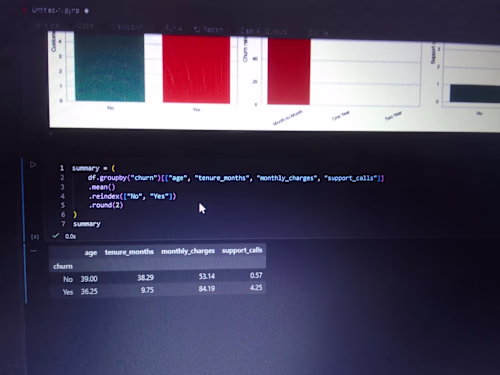Switch to the Untitled-1.ipynb tab
This screenshot has width=500, height=375.
tap(55, 11)
